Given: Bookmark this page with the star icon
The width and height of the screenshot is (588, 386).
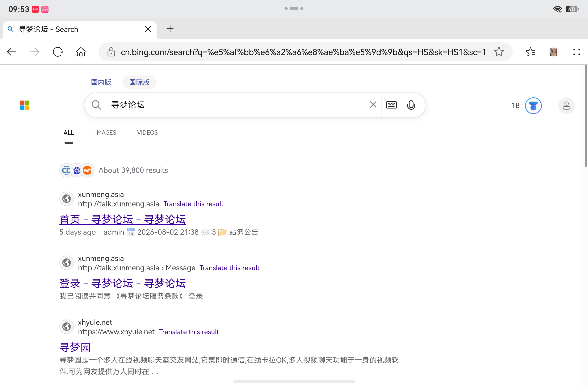Looking at the screenshot, I should tap(499, 52).
